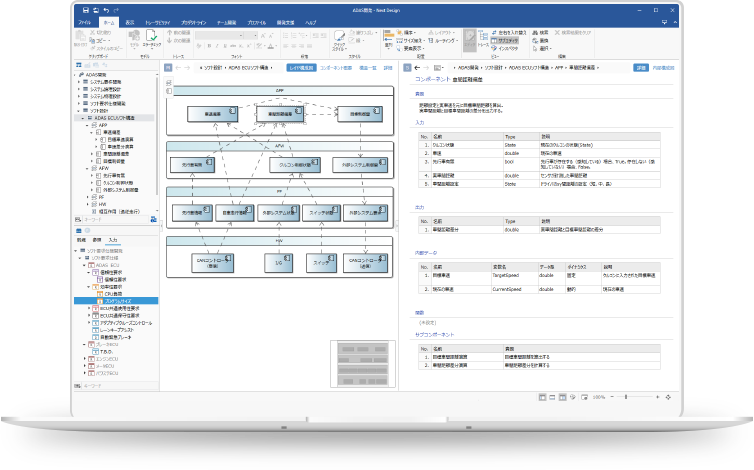
Task: Toggle the インスペクタ view button
Action: (x=504, y=48)
